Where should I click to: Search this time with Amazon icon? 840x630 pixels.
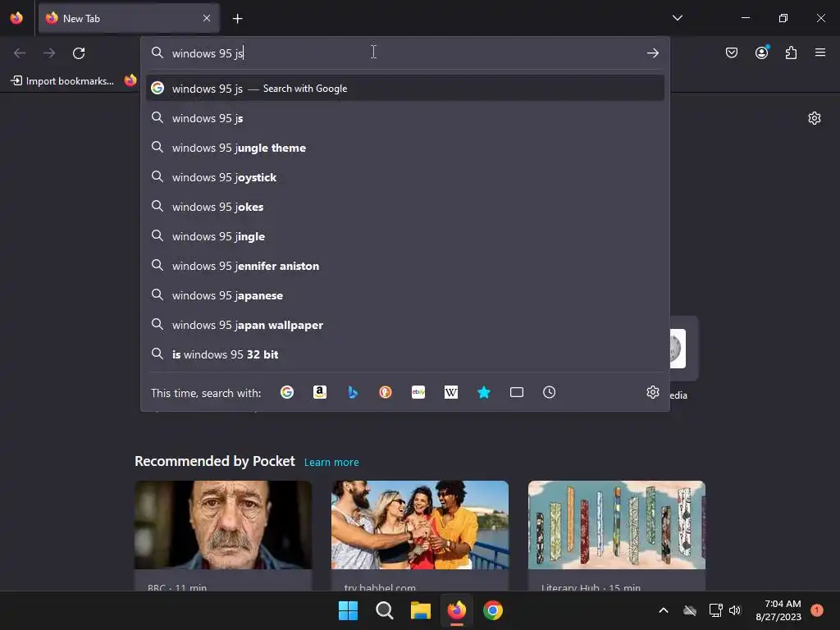320,393
